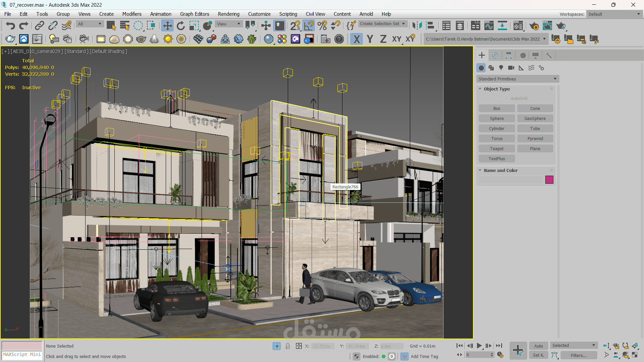Screen dimensions: 644x362
Task: Click the Undo arrow icon
Action: (x=10, y=26)
